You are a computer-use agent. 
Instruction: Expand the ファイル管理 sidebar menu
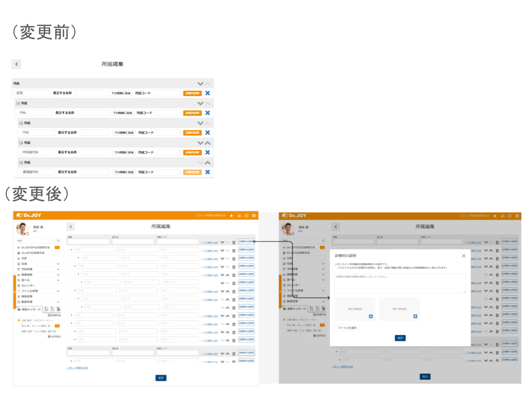[x=58, y=291]
